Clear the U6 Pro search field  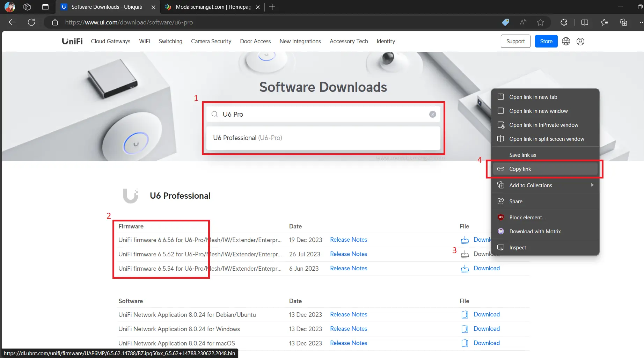pos(432,114)
